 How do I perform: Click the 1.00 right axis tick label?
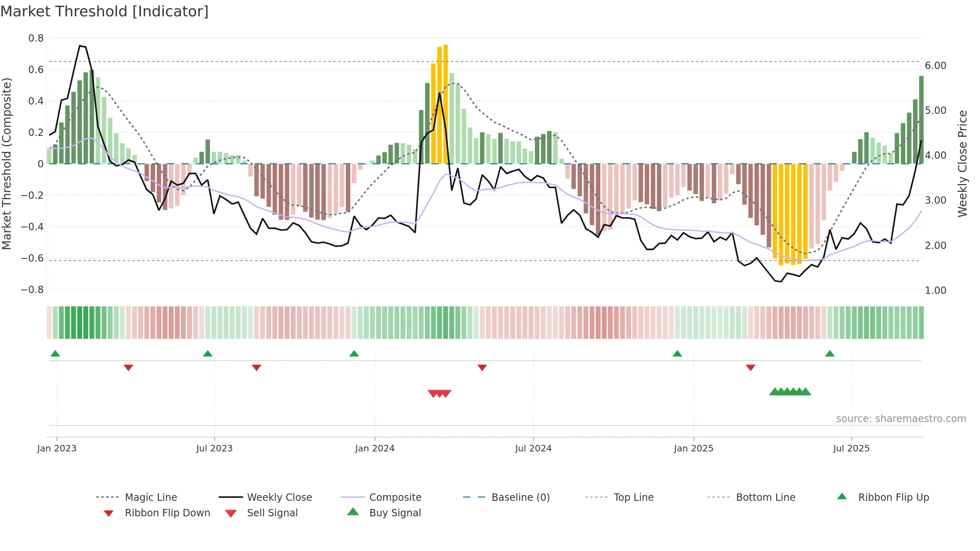(935, 290)
